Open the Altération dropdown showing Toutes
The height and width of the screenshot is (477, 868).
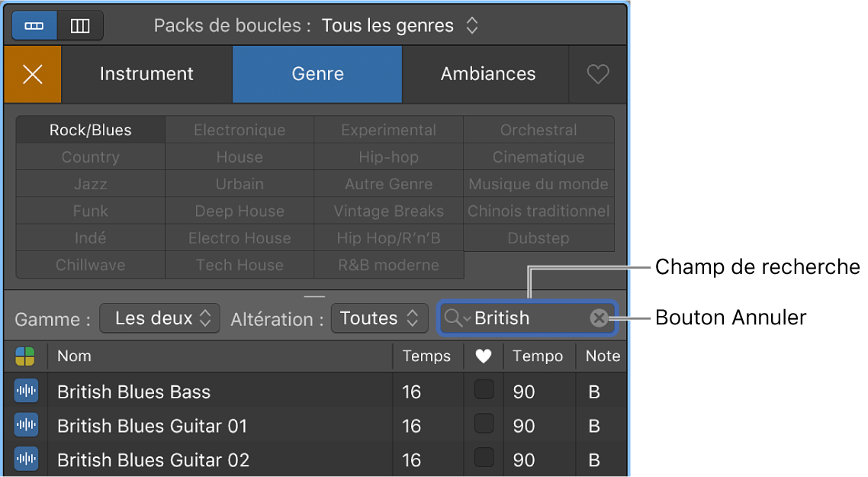(379, 318)
